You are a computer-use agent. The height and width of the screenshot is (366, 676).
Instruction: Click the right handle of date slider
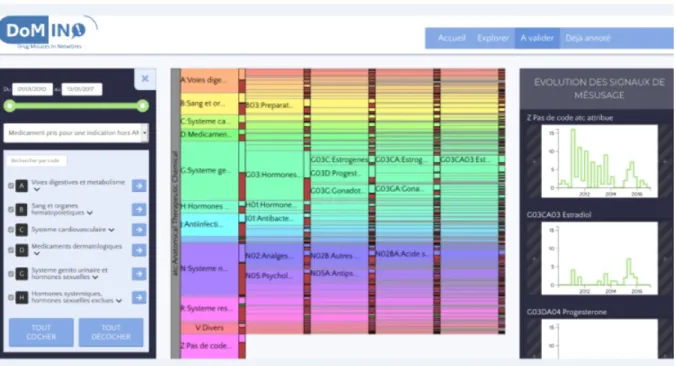pos(143,106)
